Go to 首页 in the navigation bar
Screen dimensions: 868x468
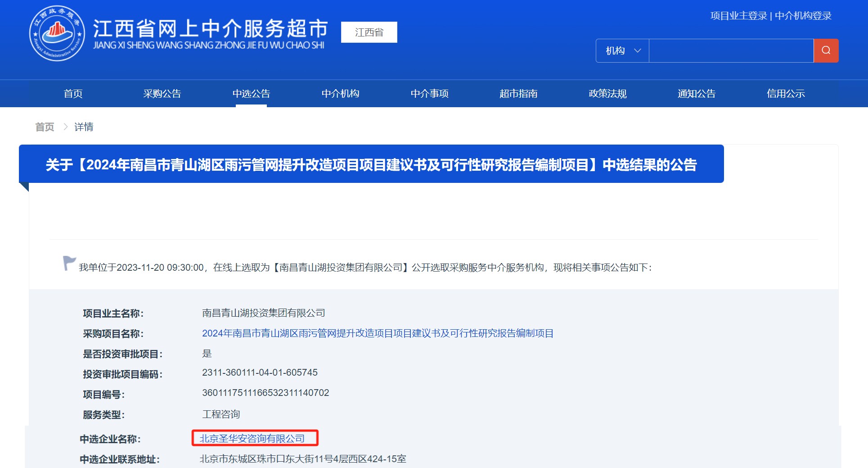(73, 94)
